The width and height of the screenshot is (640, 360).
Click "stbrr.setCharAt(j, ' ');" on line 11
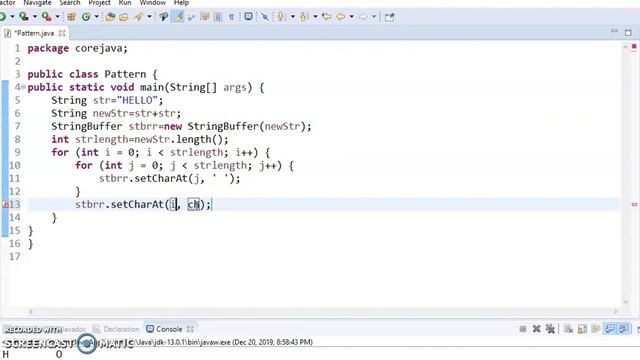(x=169, y=179)
